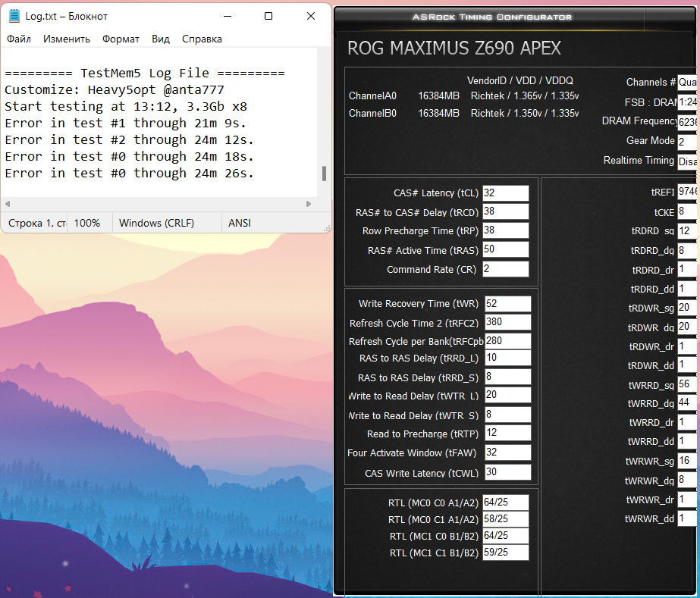Screen dimensions: 700x598
Task: Open the Вид menu in Notepad
Action: pyautogui.click(x=160, y=39)
